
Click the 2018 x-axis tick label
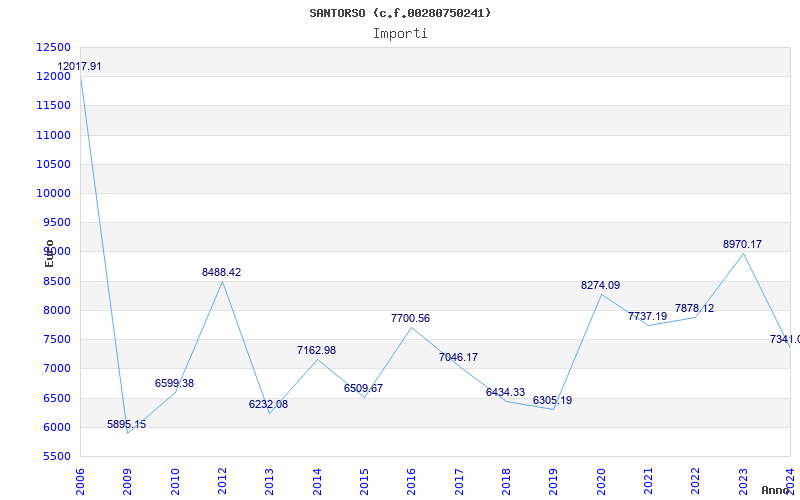506,482
